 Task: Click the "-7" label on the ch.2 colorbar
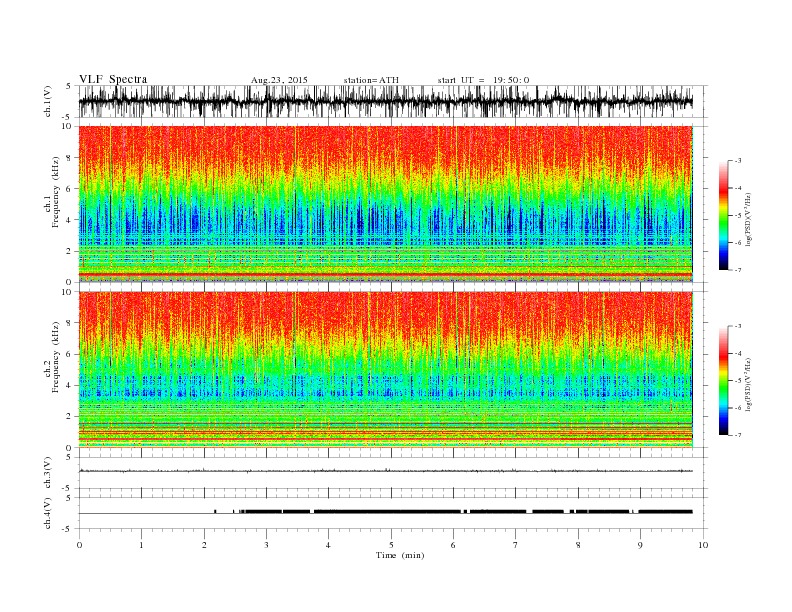point(738,435)
